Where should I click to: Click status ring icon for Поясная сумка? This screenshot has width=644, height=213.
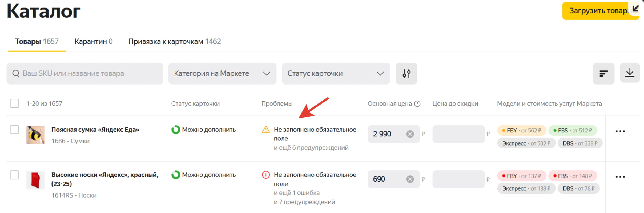176,130
